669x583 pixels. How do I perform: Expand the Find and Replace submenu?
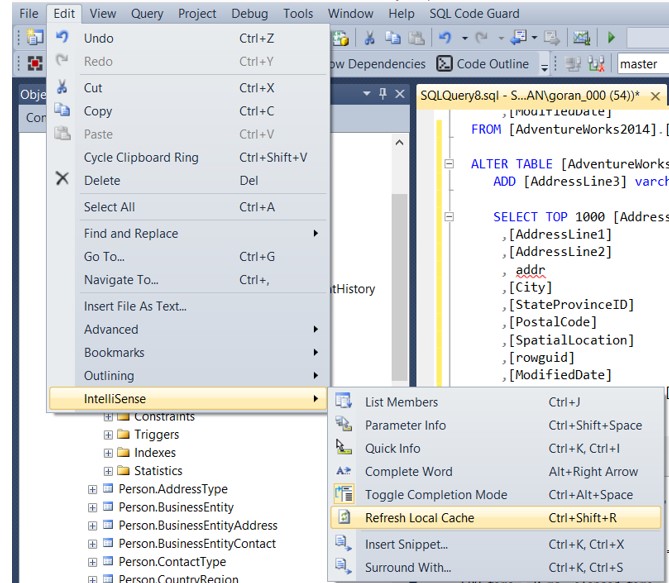(188, 233)
